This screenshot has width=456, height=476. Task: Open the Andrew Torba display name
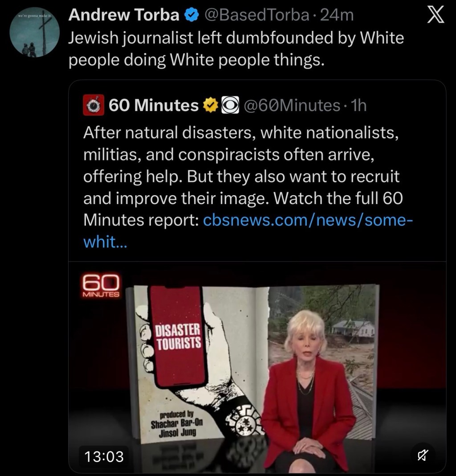(x=124, y=15)
